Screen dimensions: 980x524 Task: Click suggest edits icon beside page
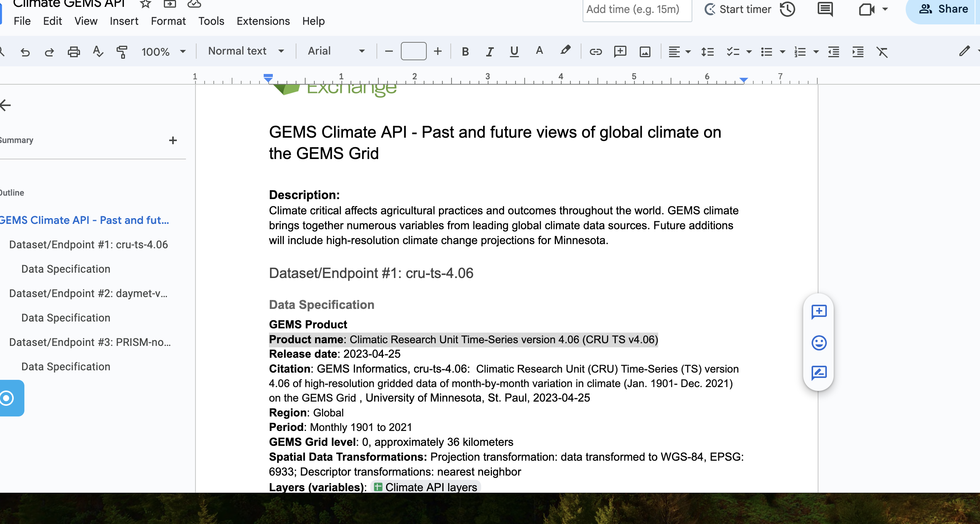819,372
